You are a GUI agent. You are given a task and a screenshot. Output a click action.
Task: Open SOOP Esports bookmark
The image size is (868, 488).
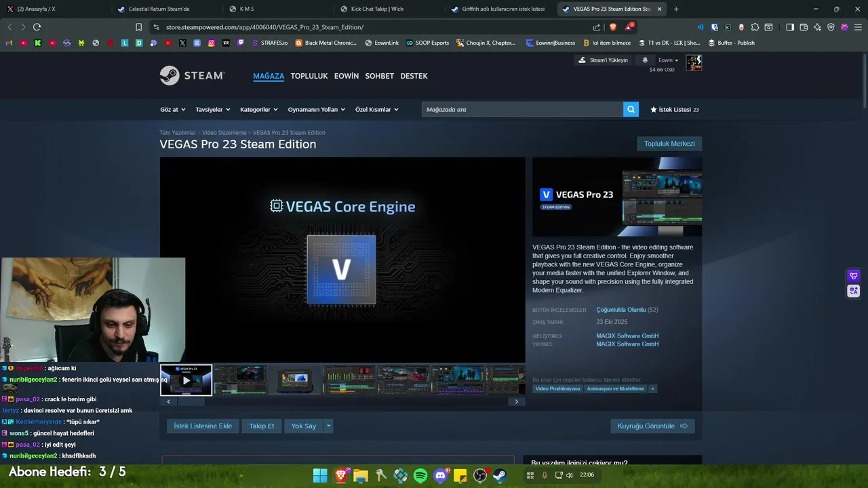pyautogui.click(x=428, y=43)
